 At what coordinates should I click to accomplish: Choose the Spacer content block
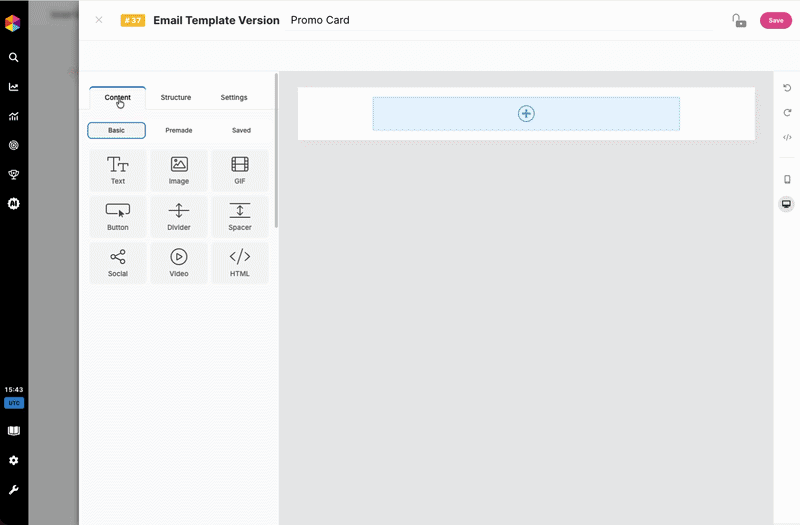click(x=240, y=216)
